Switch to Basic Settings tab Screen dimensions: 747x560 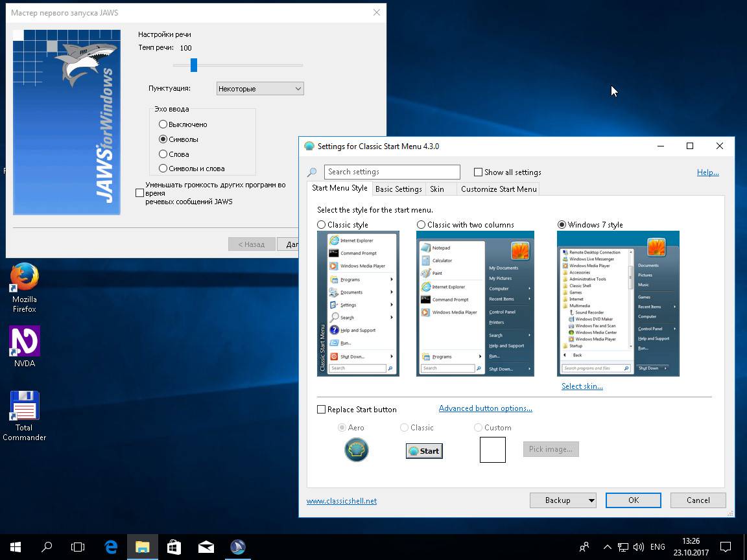399,189
